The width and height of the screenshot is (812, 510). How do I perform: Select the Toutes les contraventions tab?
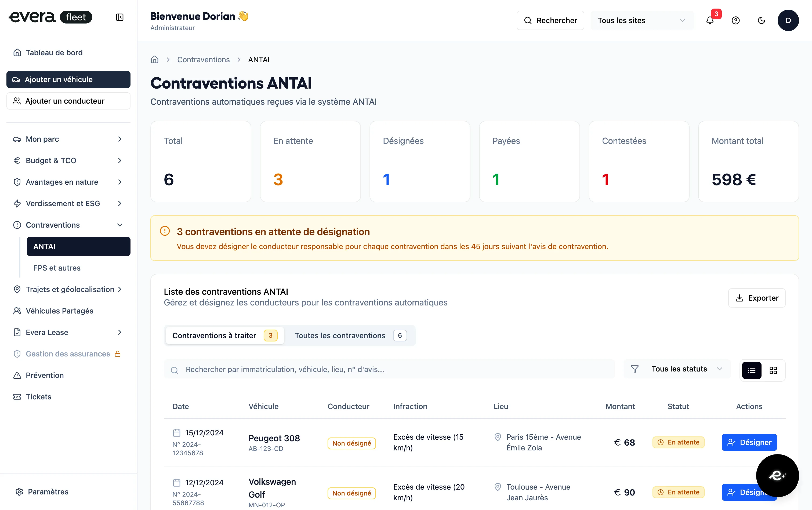(350, 336)
